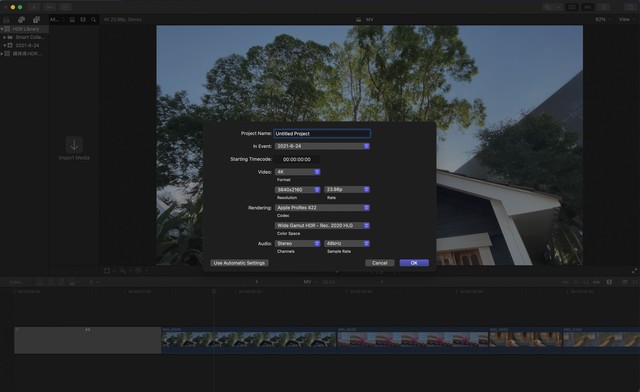Toggle the timeline panel visibility button
The width and height of the screenshot is (640, 392).
587,7
